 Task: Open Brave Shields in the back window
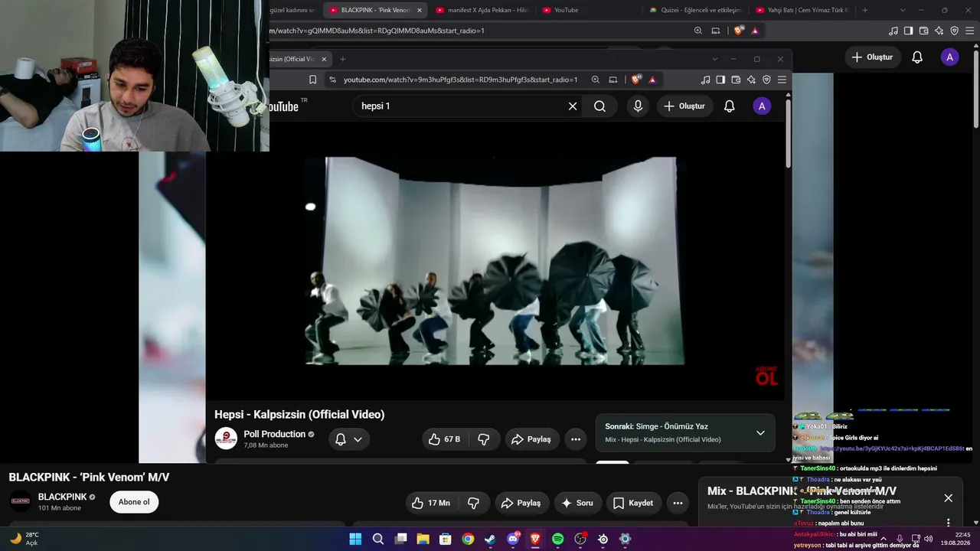pos(739,31)
